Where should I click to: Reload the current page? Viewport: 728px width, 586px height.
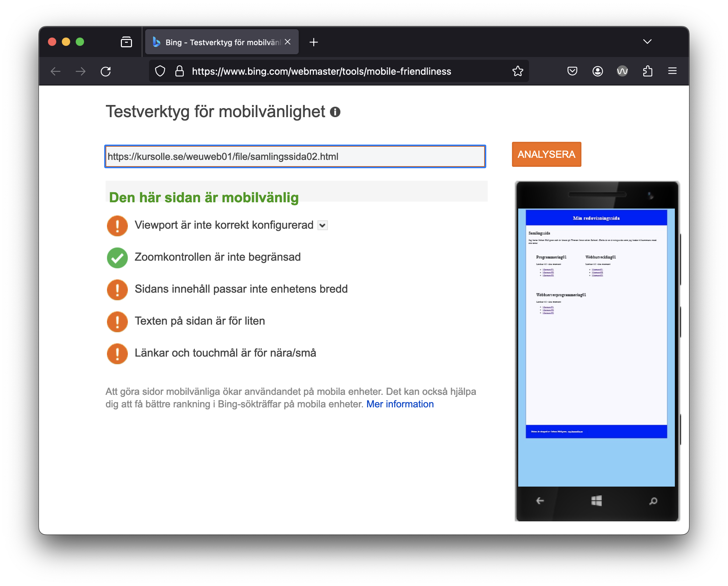[x=106, y=72]
